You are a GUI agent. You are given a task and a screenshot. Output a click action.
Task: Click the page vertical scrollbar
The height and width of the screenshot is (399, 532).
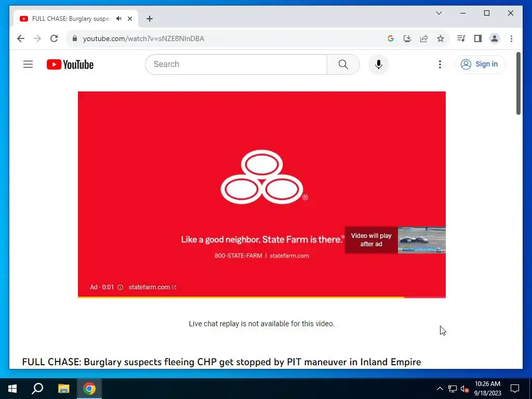[518, 84]
